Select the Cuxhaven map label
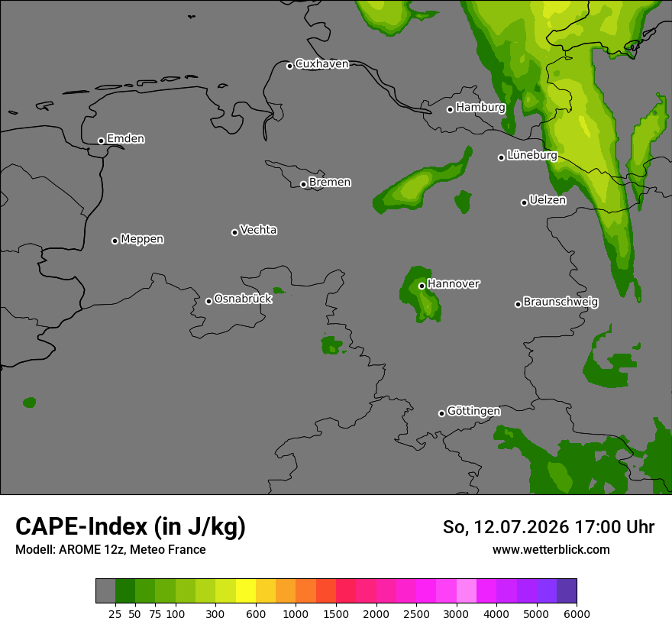The height and width of the screenshot is (634, 672). coord(321,64)
